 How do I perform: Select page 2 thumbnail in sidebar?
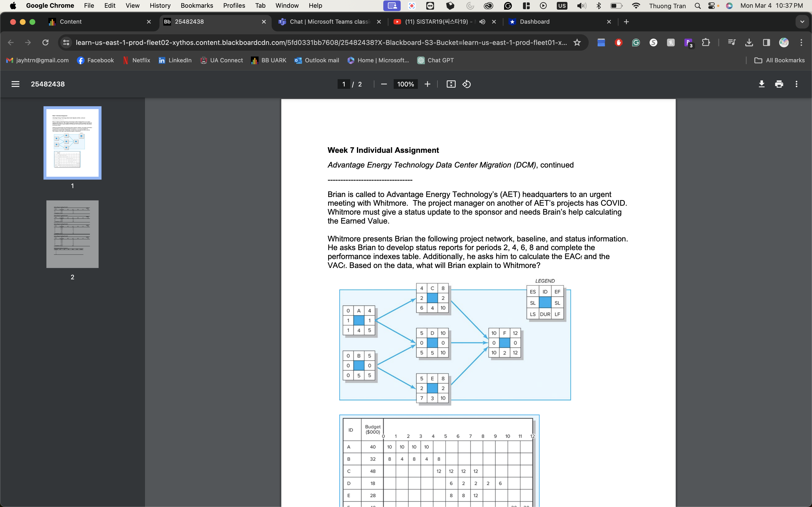[72, 234]
